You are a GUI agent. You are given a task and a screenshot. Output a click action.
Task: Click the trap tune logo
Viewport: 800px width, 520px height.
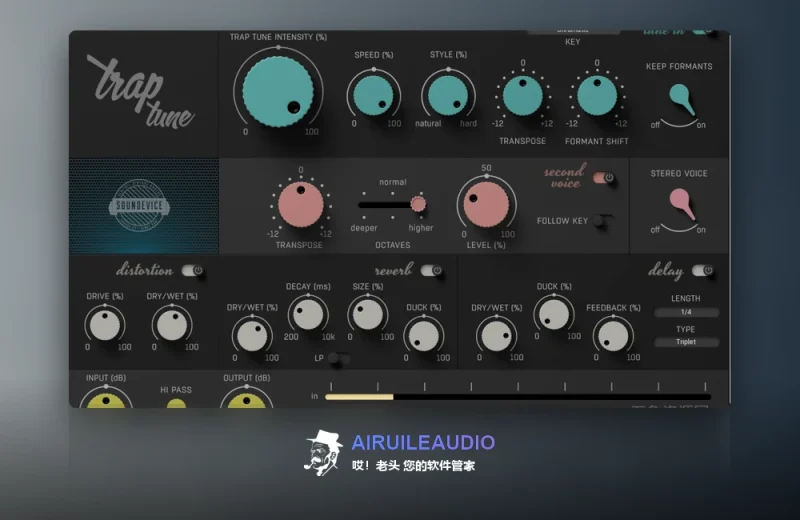[141, 91]
